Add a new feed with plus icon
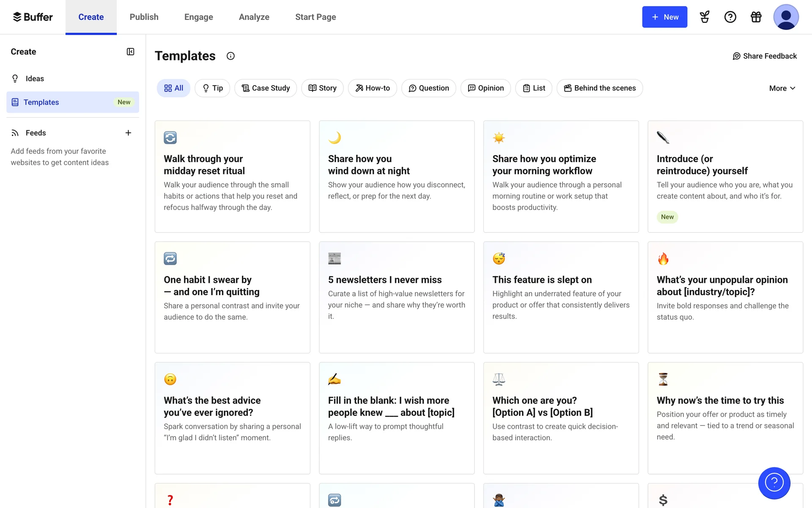Image resolution: width=812 pixels, height=508 pixels. (128, 133)
